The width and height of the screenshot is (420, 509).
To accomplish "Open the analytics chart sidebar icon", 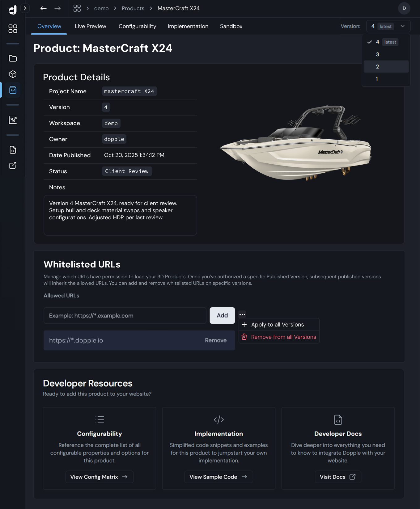I will [13, 120].
